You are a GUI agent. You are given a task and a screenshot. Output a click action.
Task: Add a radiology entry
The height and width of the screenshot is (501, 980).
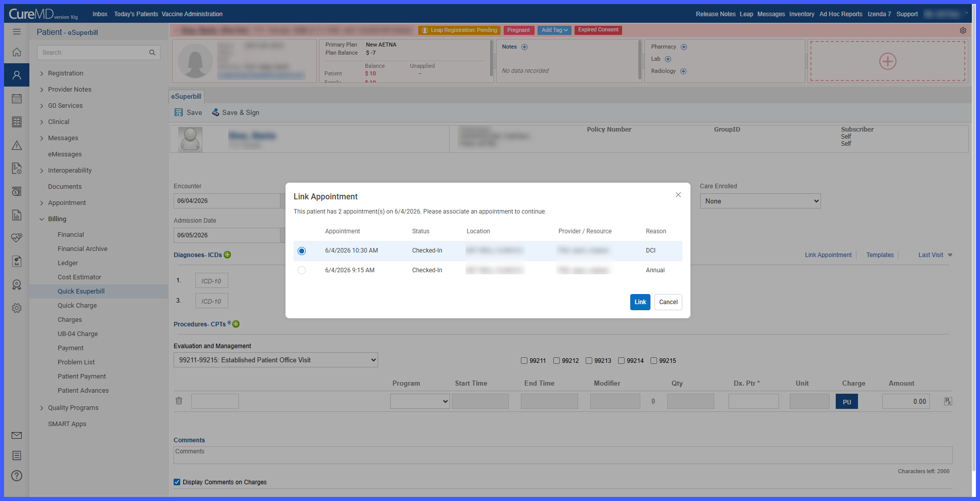tap(683, 71)
